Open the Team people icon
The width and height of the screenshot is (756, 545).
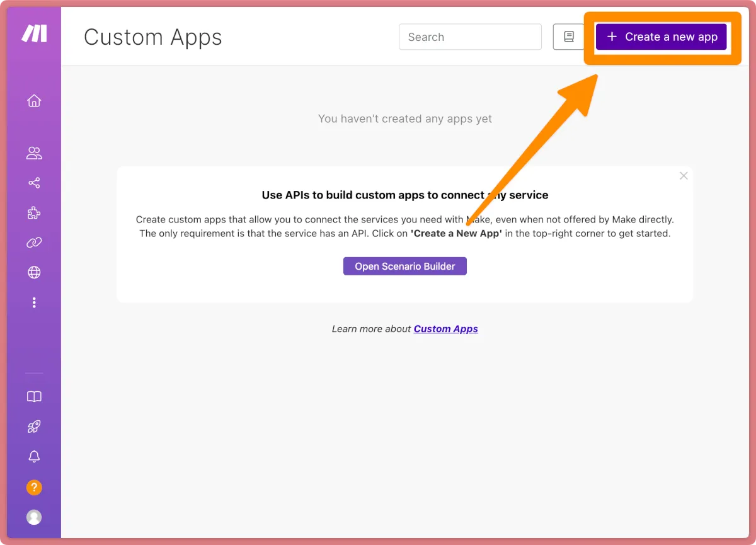click(34, 153)
